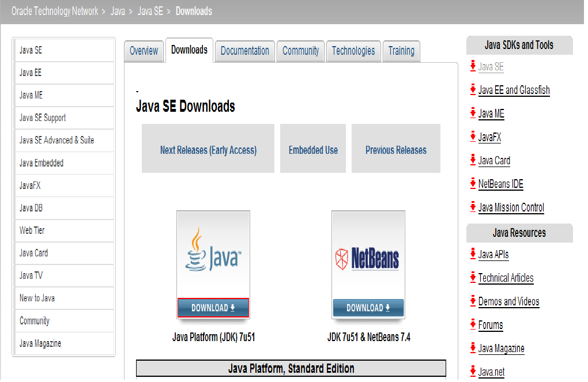Open NetBeans IDE link
Image resolution: width=588 pixels, height=382 pixels.
coord(500,184)
